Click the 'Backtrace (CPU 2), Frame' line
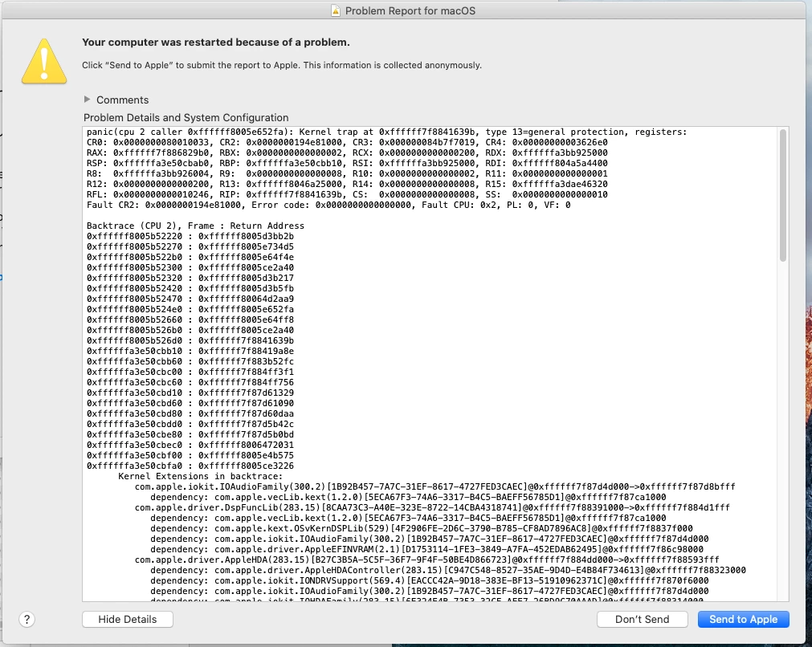This screenshot has height=647, width=812. coord(195,226)
